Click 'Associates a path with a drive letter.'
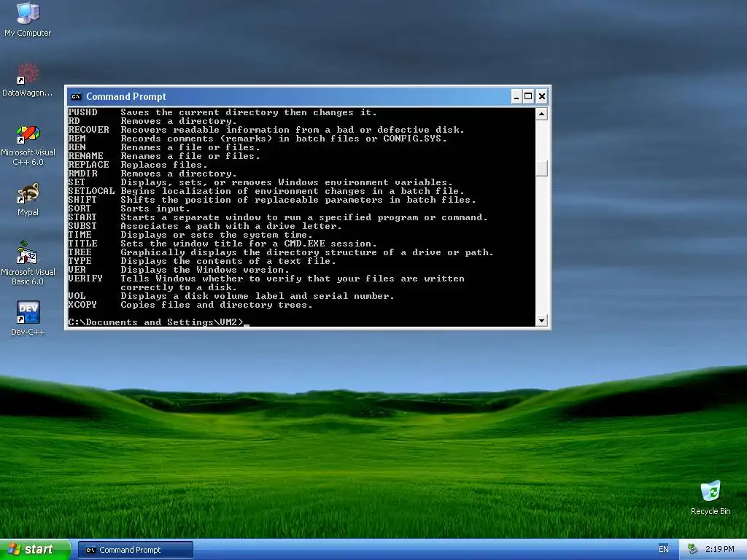The height and width of the screenshot is (560, 747). (231, 226)
